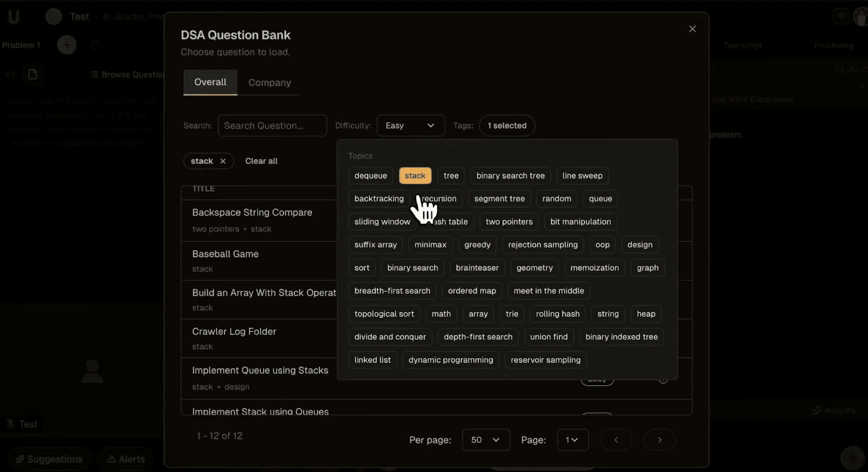This screenshot has height=472, width=868.
Task: Select the binary search tree tag
Action: [510, 176]
